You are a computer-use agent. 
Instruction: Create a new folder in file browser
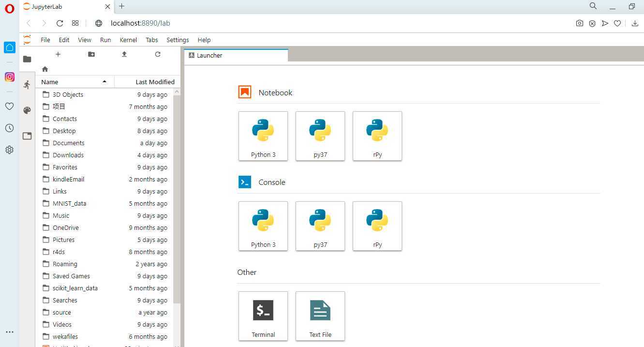91,54
